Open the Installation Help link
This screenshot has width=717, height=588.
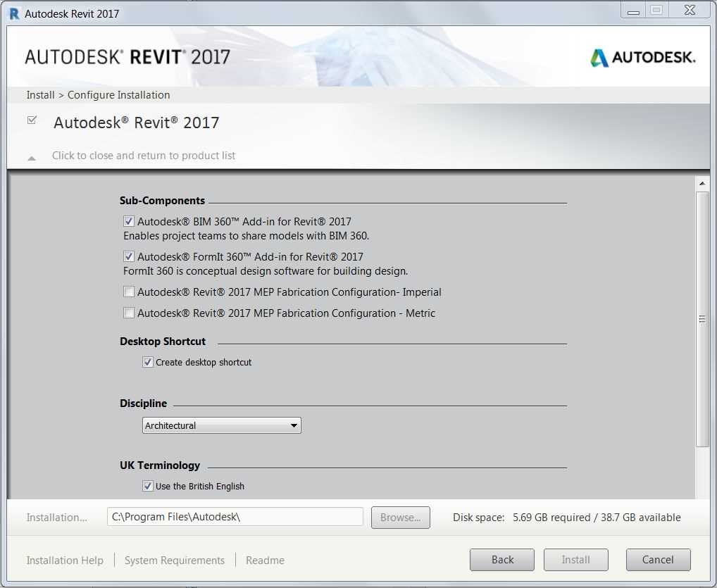65,560
